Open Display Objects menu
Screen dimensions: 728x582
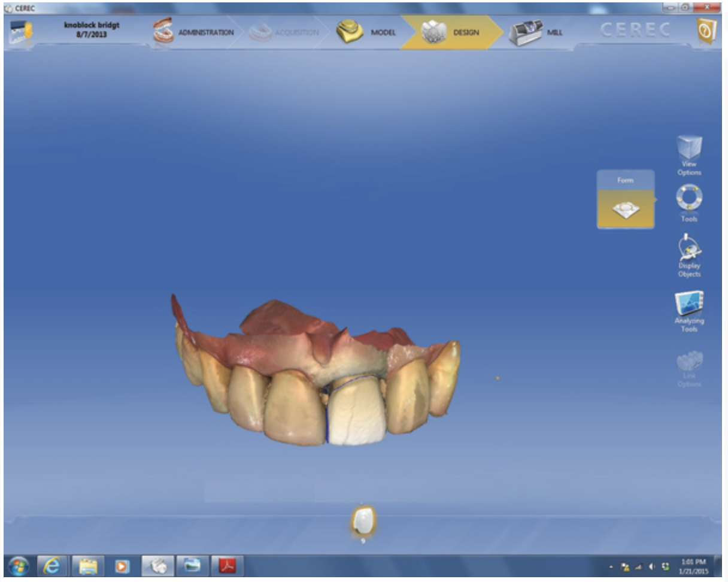click(x=689, y=254)
